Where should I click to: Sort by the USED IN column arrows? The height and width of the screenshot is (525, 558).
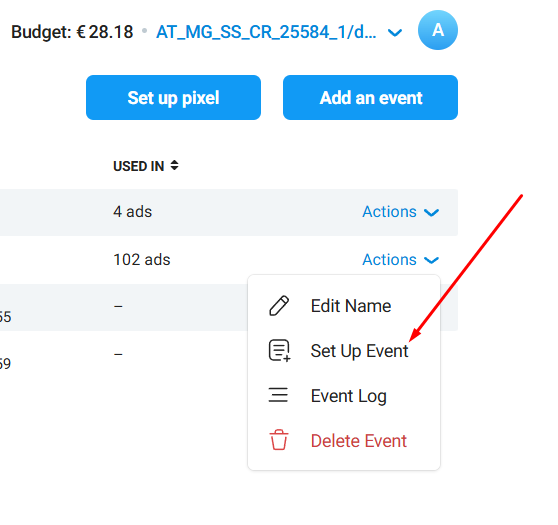coord(174,166)
